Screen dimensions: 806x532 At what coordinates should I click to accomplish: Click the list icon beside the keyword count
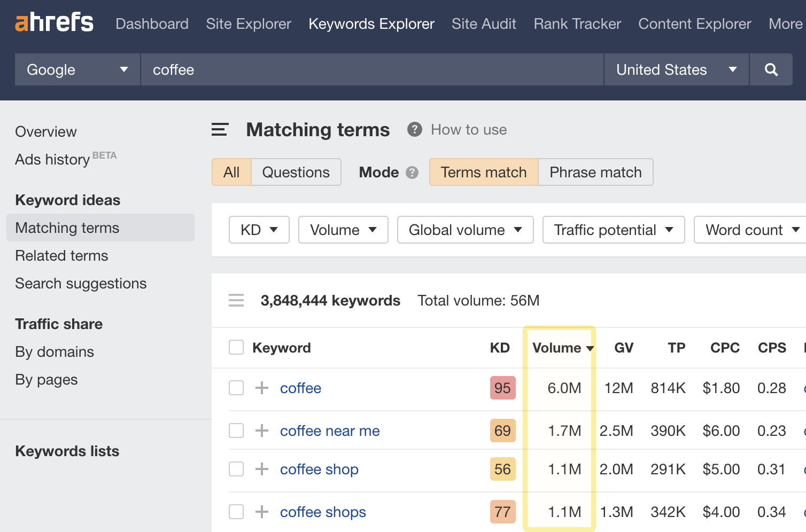(236, 300)
